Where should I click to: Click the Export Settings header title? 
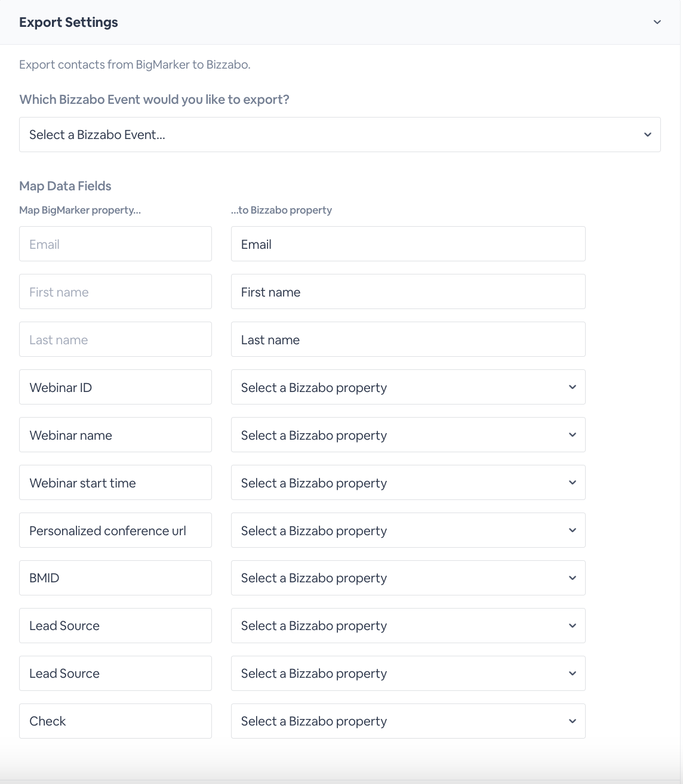click(x=69, y=23)
